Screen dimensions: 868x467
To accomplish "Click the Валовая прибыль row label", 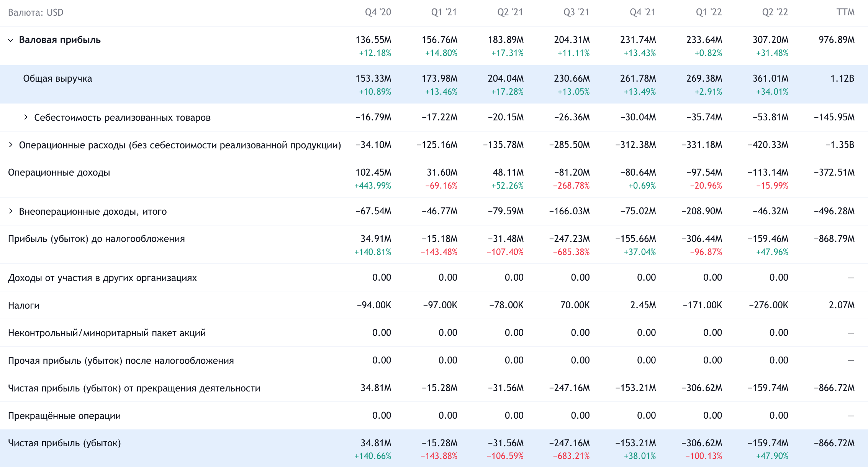I will point(60,40).
